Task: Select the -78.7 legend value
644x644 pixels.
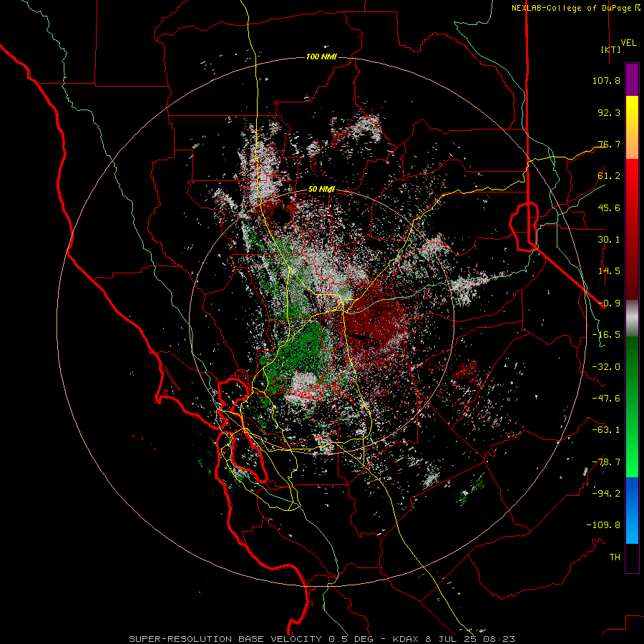Action: click(606, 462)
